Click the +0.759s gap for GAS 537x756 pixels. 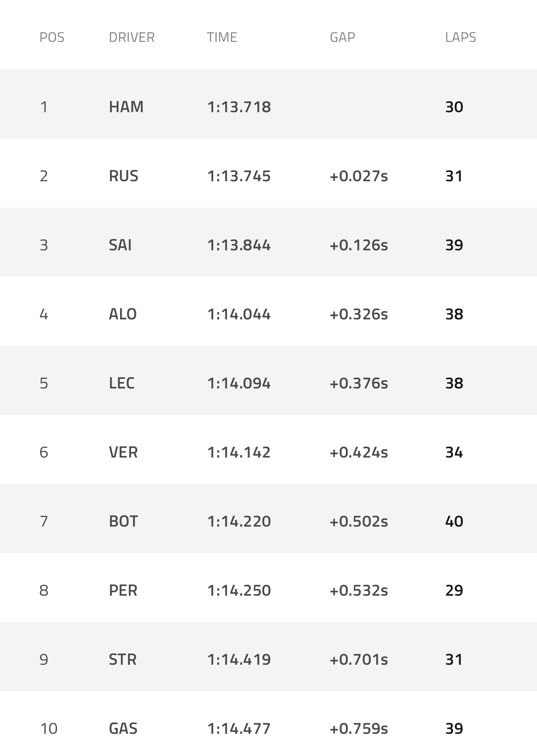[358, 729]
